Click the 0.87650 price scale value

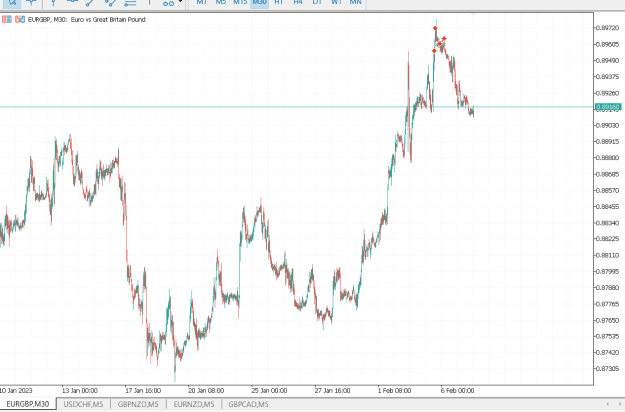[x=607, y=320]
